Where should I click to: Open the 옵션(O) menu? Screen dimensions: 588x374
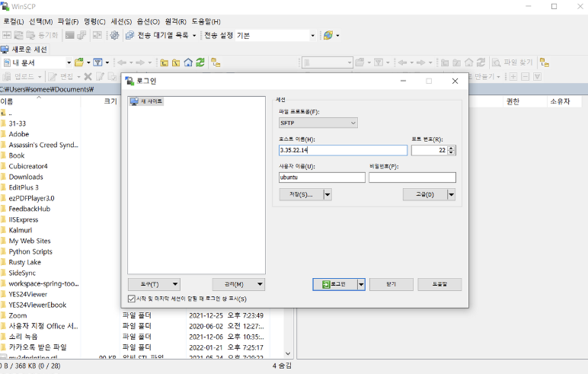tap(148, 21)
